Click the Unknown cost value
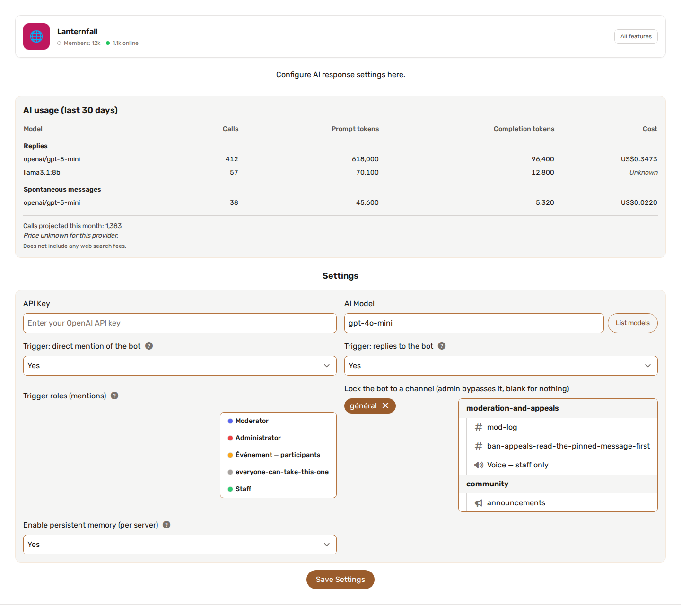 [x=643, y=172]
